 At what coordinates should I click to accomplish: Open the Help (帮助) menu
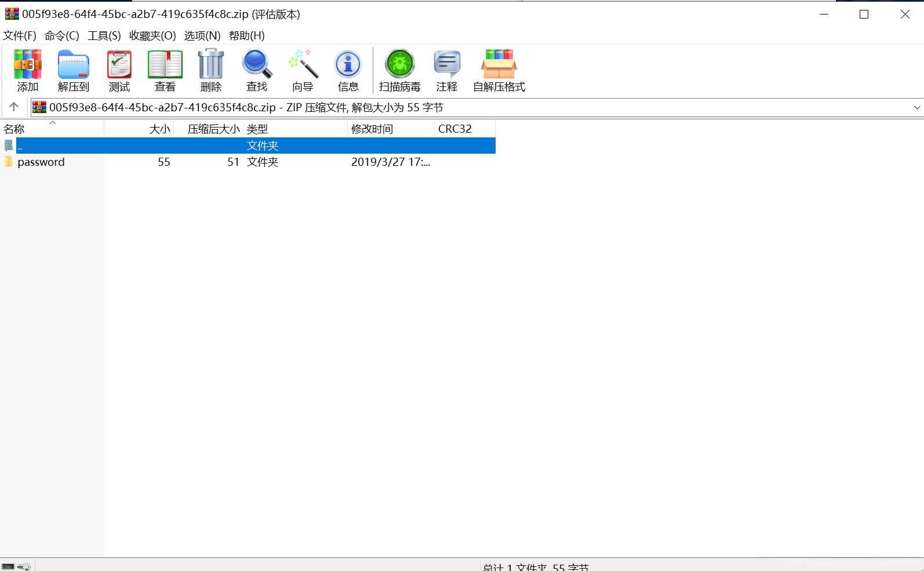pos(247,36)
